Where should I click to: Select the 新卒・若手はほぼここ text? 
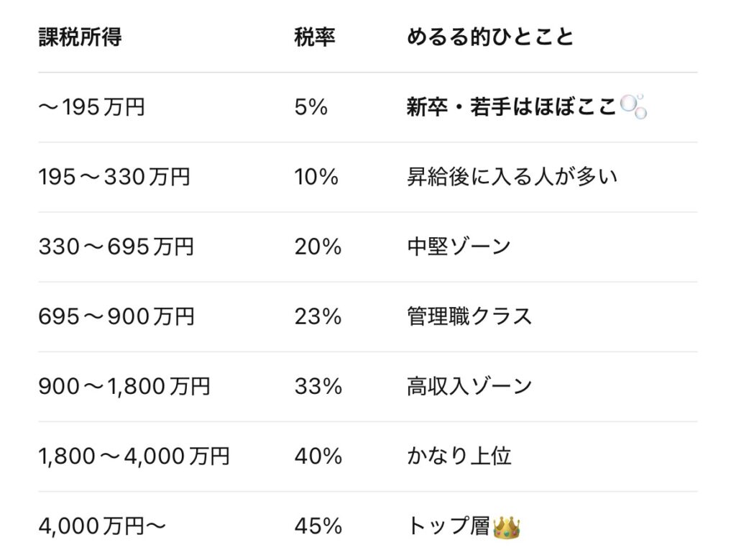(x=511, y=108)
